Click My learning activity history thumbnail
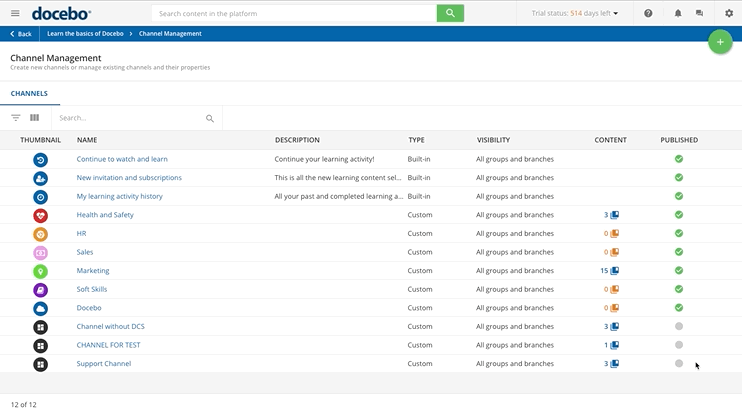This screenshot has width=742, height=415. pyautogui.click(x=40, y=197)
